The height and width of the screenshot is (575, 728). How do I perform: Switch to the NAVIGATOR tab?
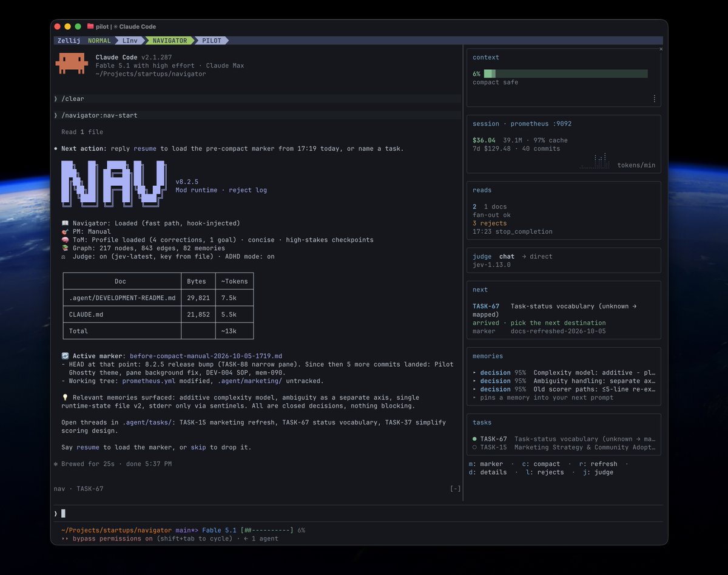170,41
